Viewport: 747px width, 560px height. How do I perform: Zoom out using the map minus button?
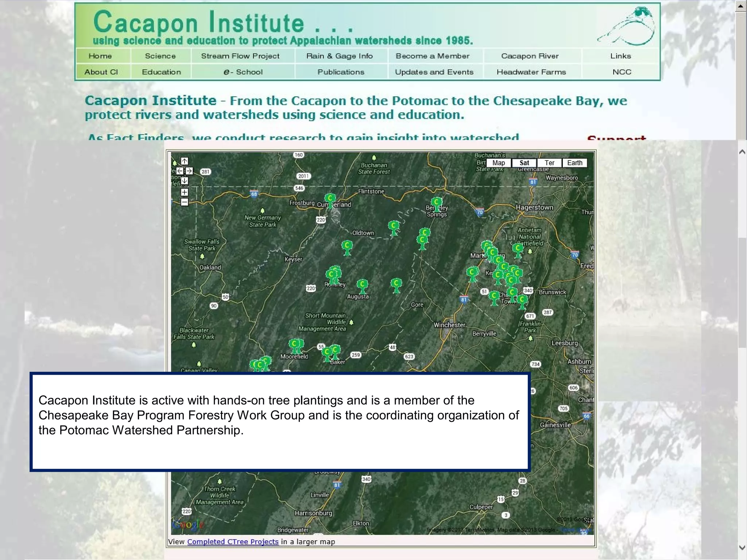point(185,202)
